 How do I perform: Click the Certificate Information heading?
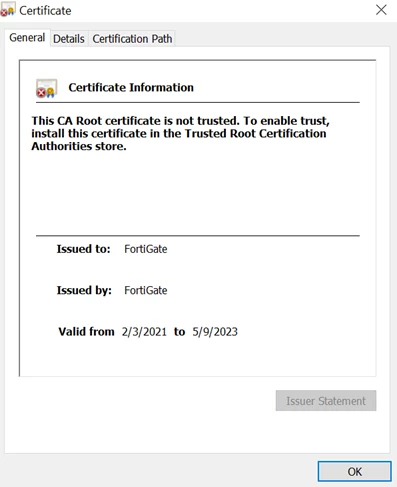point(131,87)
